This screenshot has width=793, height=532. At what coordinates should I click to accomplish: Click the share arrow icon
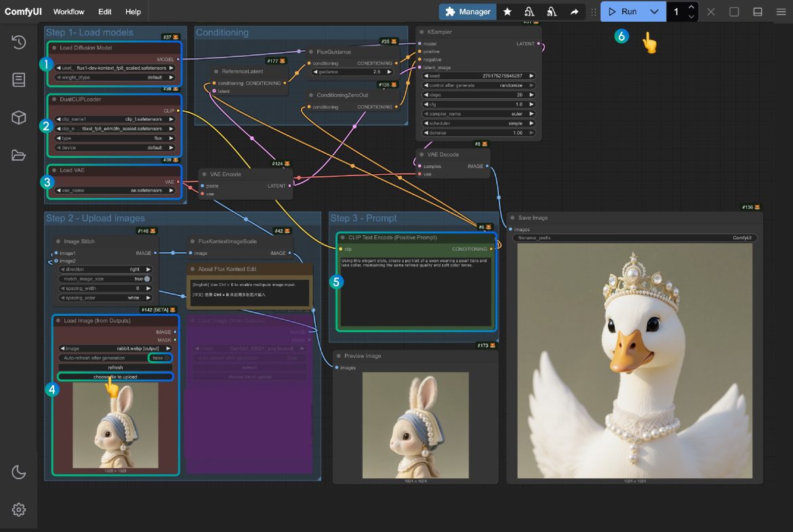point(574,12)
